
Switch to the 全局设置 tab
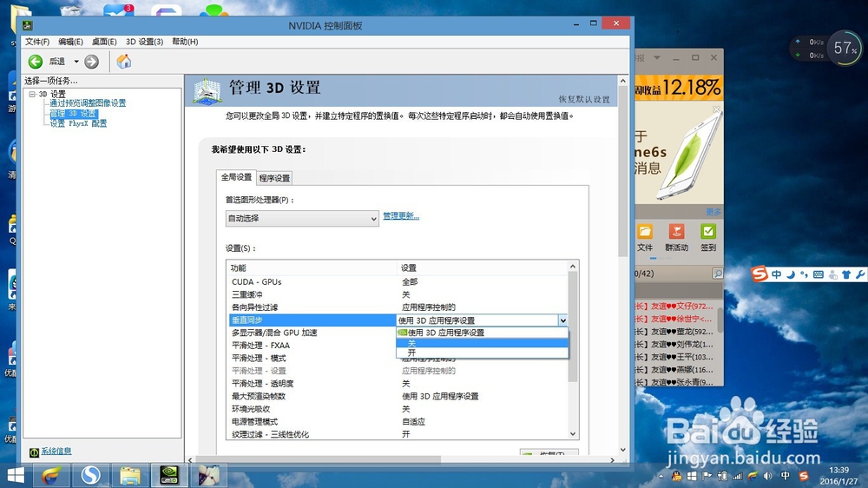(236, 177)
